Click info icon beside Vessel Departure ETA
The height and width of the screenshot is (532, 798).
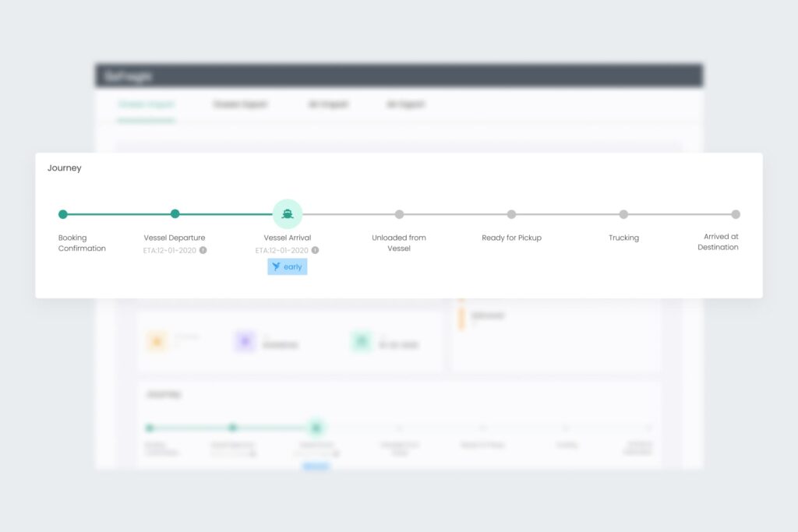tap(203, 251)
